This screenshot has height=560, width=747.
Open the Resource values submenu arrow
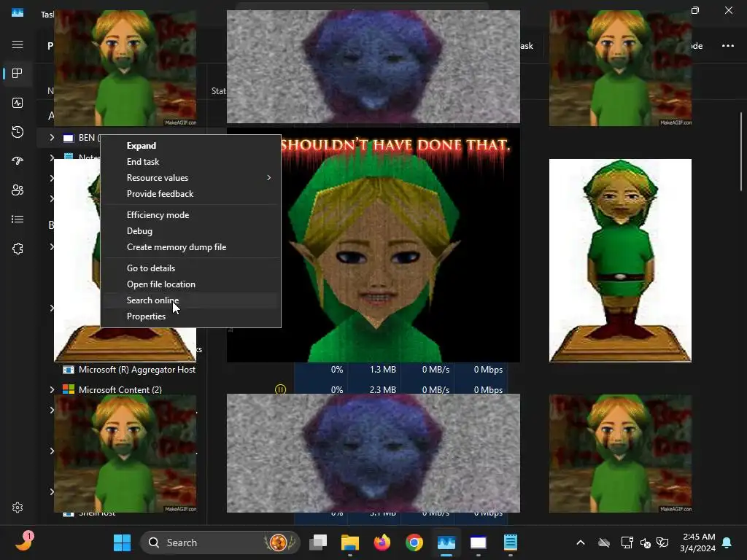[269, 178]
